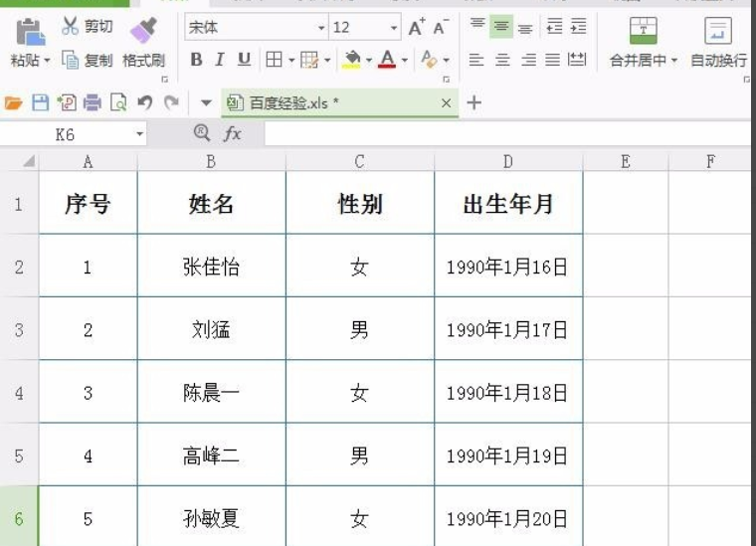Increase font size with the A+ icon

(x=416, y=27)
